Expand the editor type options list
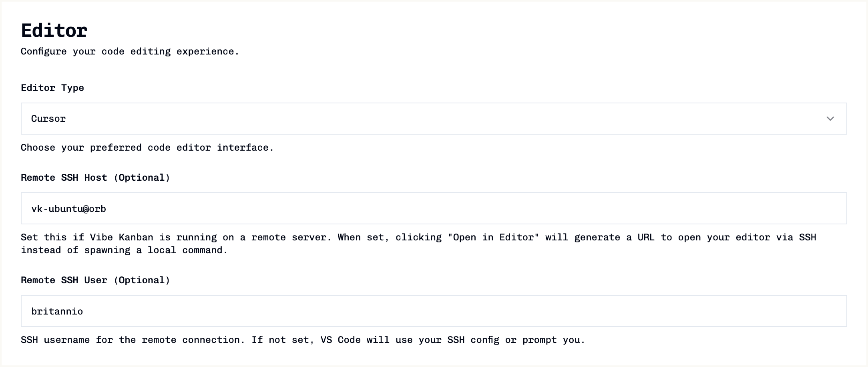The image size is (868, 367). (434, 118)
